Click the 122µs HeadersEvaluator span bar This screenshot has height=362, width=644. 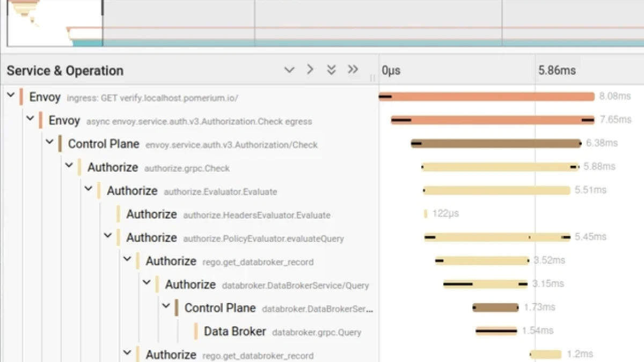pos(426,213)
